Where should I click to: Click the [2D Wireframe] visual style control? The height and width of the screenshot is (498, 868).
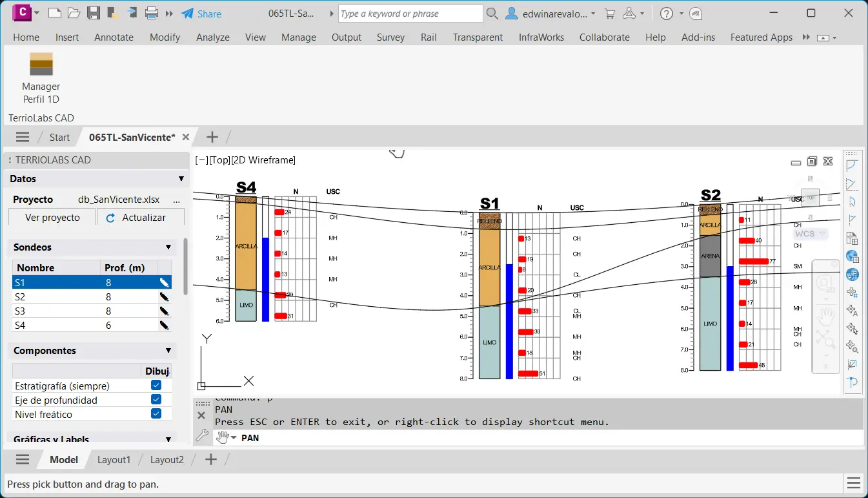click(x=263, y=160)
